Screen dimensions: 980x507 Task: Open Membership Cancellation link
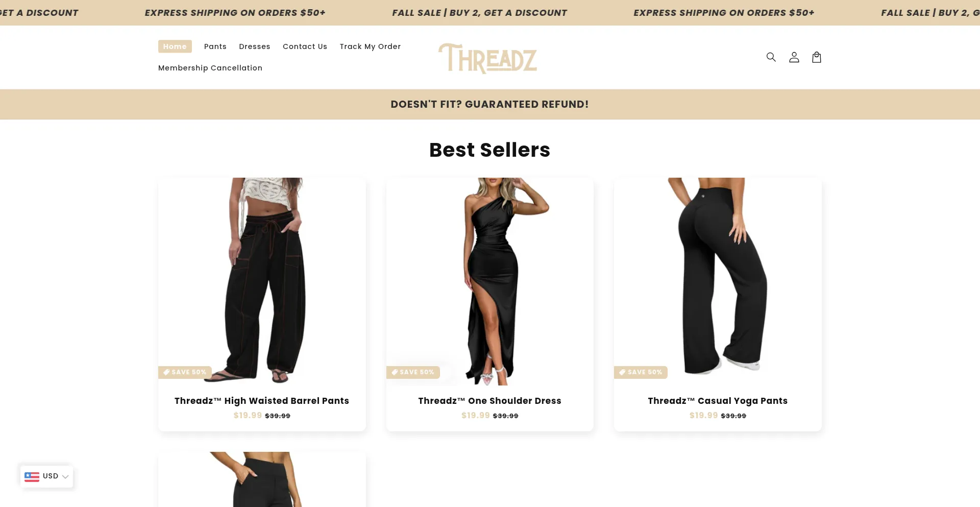(210, 68)
